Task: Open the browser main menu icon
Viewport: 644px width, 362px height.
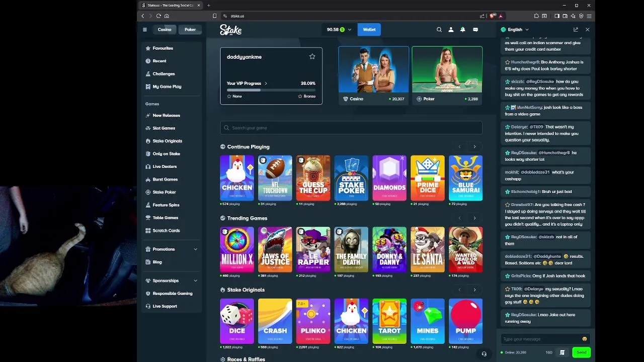Action: 589,16
